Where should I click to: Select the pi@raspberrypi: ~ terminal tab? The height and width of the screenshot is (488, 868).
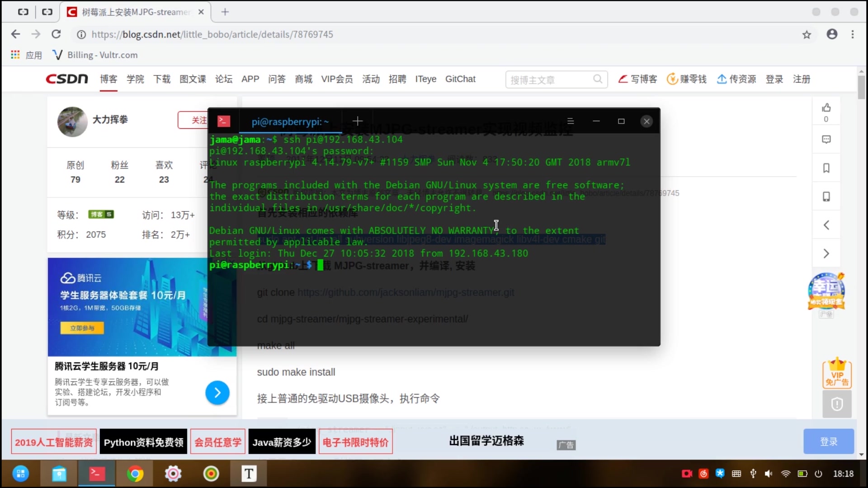coord(290,122)
